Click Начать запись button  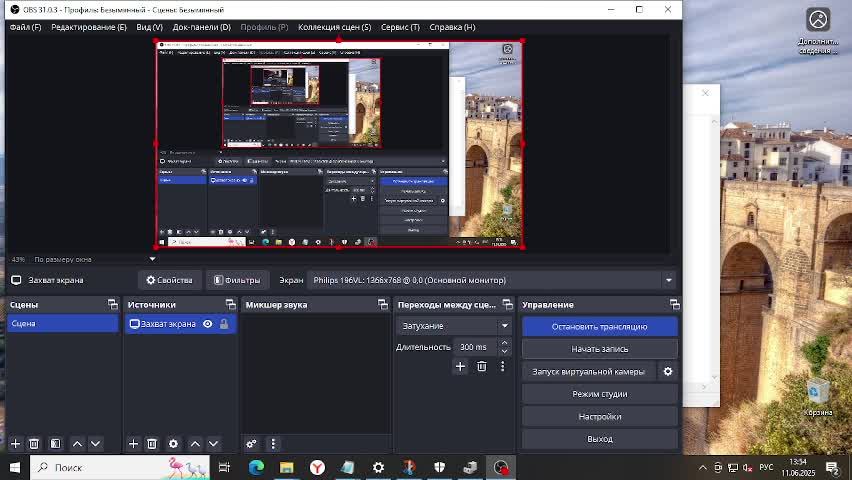click(x=599, y=349)
